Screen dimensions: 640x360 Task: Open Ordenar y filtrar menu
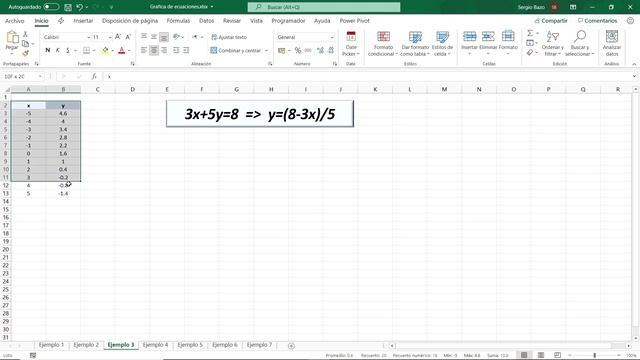tap(553, 43)
